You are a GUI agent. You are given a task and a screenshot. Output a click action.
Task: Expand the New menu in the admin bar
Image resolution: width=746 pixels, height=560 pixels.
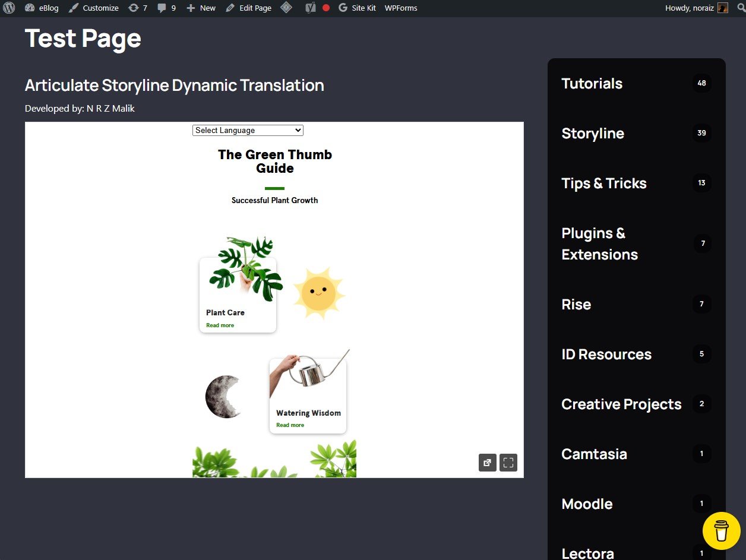point(201,8)
